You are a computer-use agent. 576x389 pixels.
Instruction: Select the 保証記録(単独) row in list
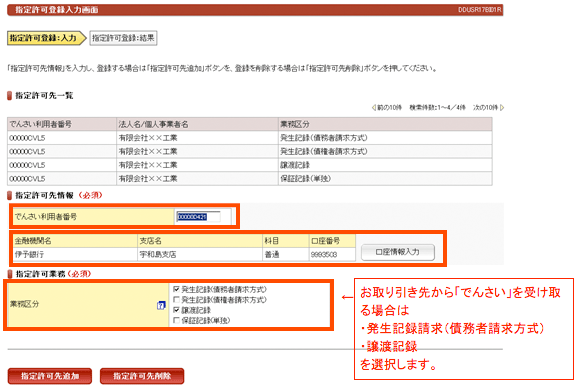pos(250,179)
